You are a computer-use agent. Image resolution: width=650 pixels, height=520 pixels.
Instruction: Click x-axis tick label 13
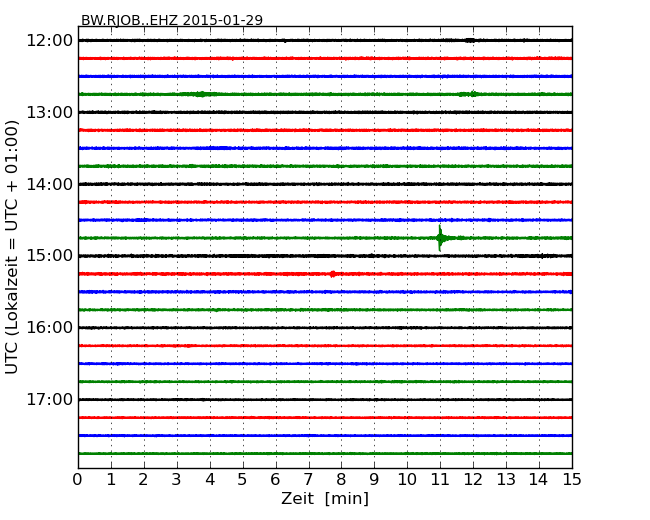pyautogui.click(x=506, y=480)
